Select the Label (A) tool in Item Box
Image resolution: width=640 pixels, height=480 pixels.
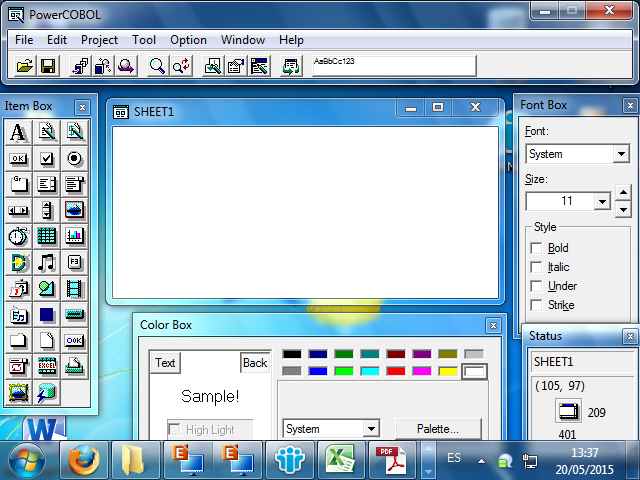point(19,132)
